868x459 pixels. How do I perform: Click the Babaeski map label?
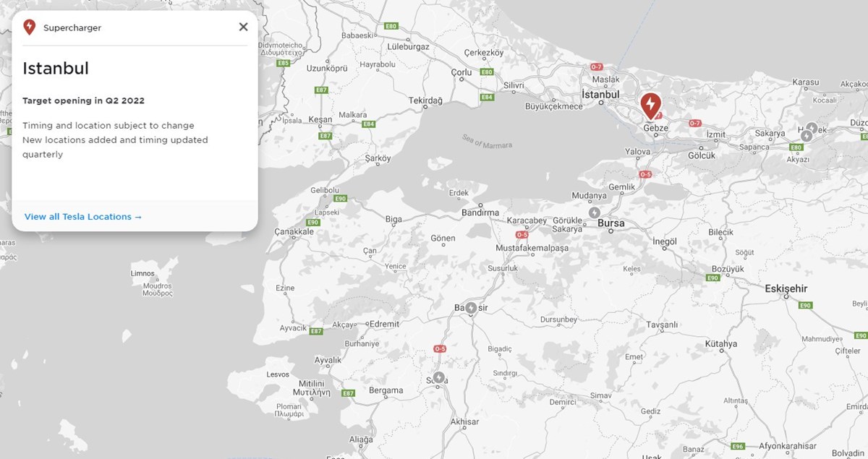[357, 35]
